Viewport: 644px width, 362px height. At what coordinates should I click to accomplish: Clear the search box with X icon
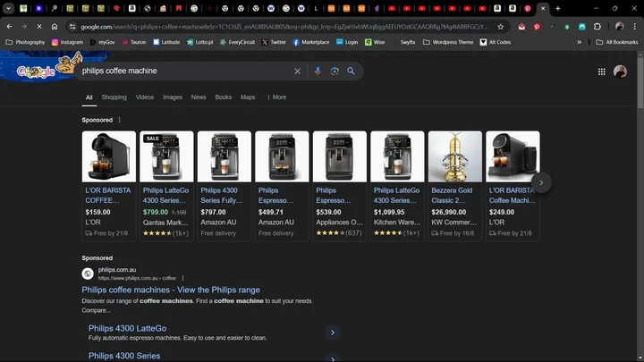(x=297, y=71)
